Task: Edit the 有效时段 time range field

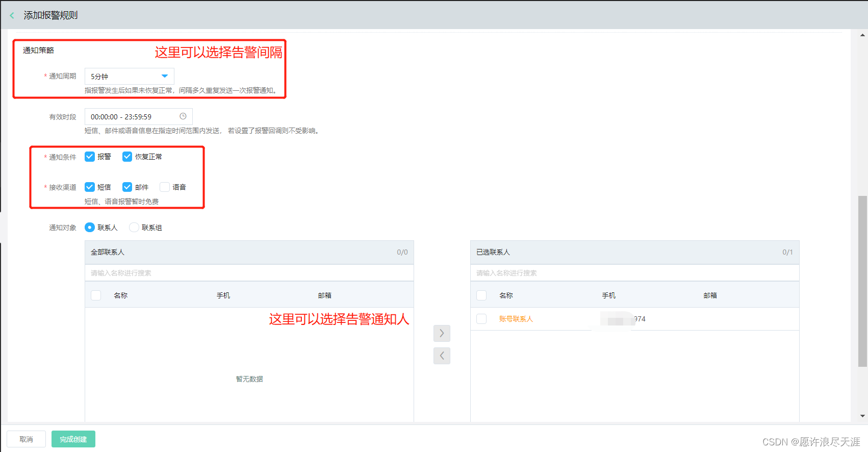Action: click(139, 117)
